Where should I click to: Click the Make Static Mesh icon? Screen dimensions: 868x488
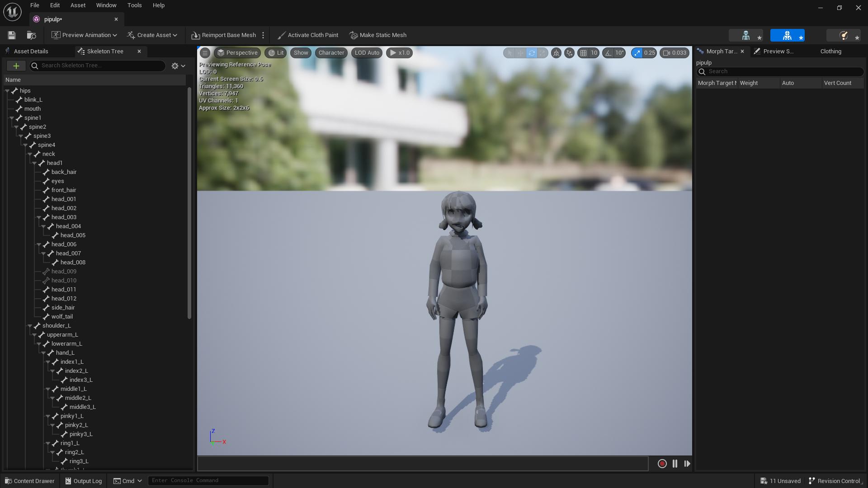pyautogui.click(x=353, y=34)
